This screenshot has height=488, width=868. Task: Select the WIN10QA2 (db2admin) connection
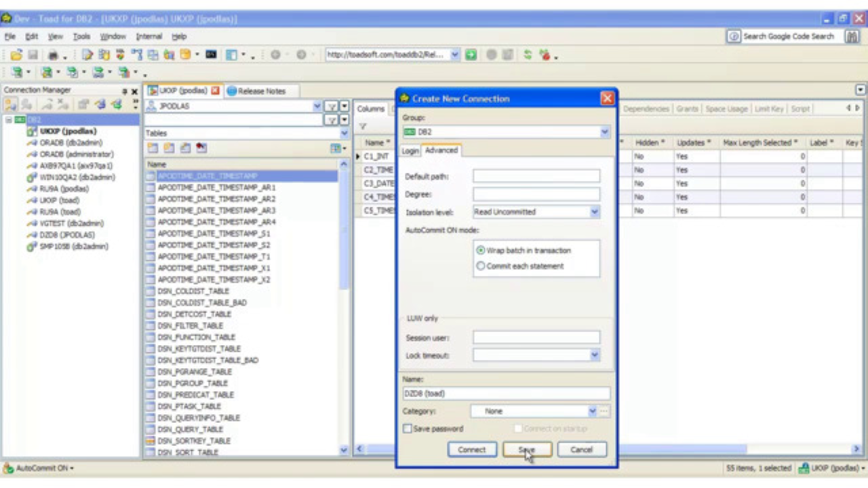tap(77, 177)
